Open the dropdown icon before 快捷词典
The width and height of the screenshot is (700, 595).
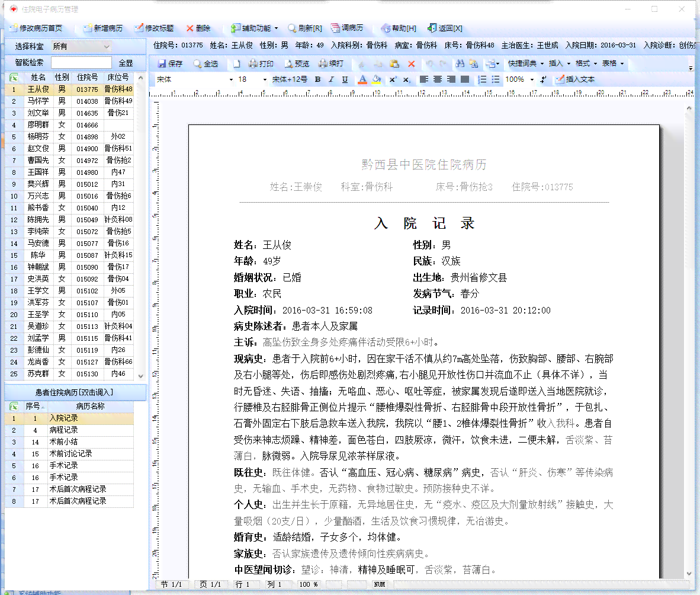coord(493,64)
